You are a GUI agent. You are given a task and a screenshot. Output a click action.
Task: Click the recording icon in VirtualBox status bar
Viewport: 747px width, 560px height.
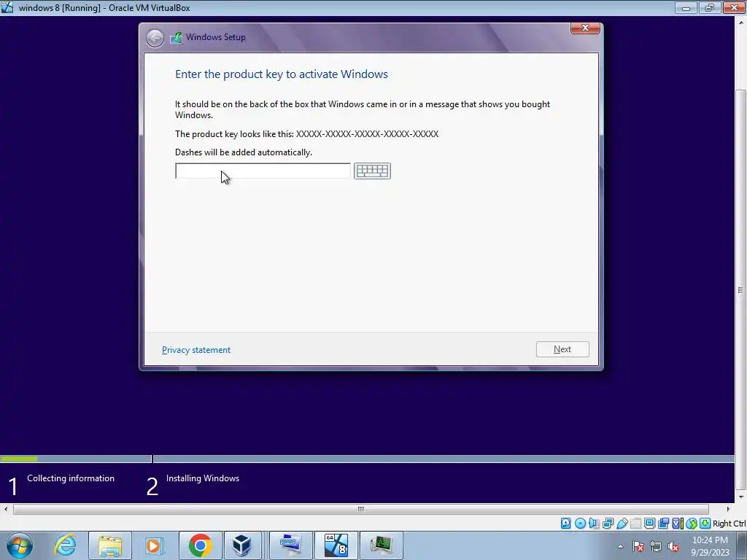point(663,524)
